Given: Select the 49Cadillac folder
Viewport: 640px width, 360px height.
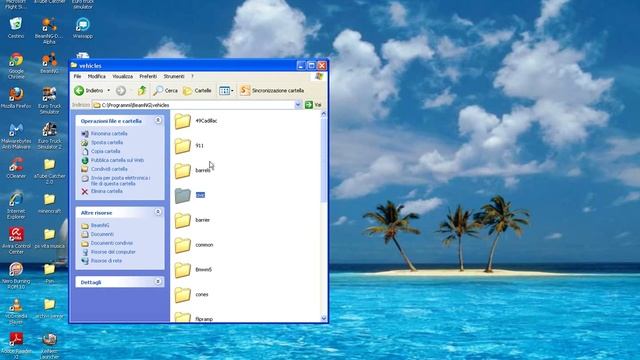Looking at the screenshot, I should (196, 121).
